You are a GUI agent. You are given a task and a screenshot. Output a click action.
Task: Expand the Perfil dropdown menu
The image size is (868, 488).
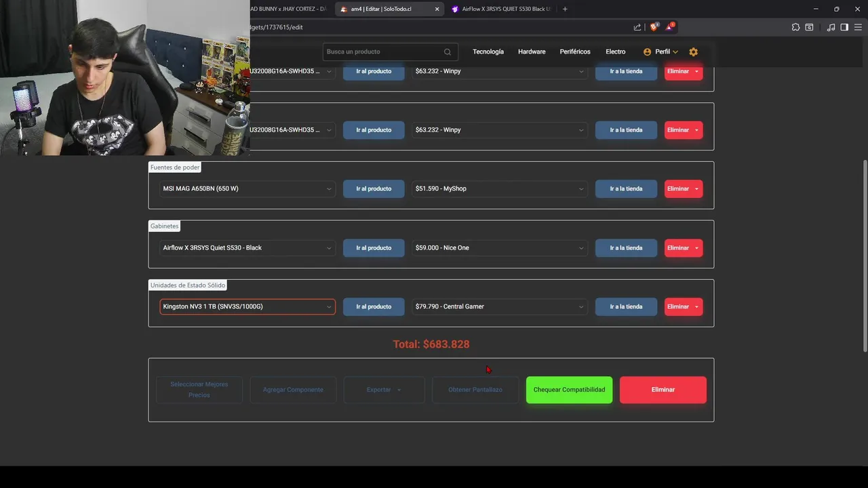click(x=661, y=52)
